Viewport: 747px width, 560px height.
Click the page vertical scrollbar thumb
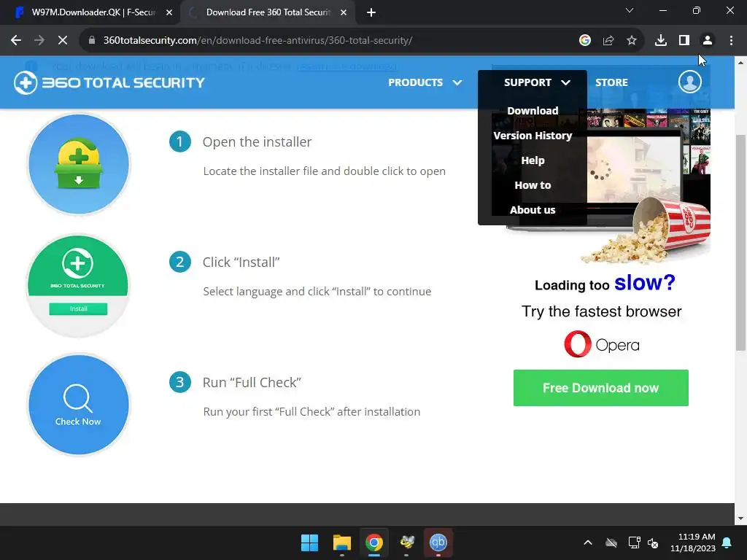point(740,243)
